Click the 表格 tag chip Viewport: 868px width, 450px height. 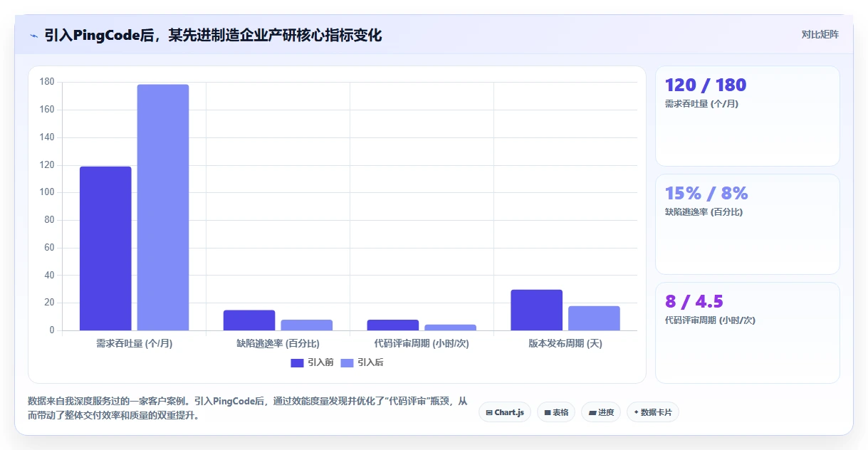556,412
